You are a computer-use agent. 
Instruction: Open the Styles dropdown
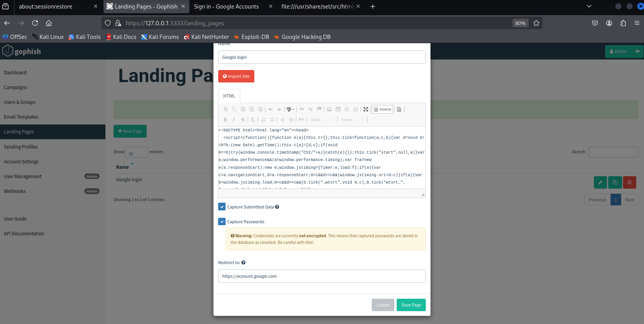pyautogui.click(x=322, y=120)
